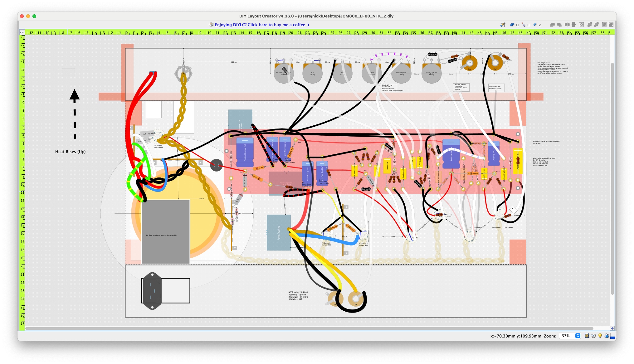Click the cm ruler units toggle button

pyautogui.click(x=22, y=32)
